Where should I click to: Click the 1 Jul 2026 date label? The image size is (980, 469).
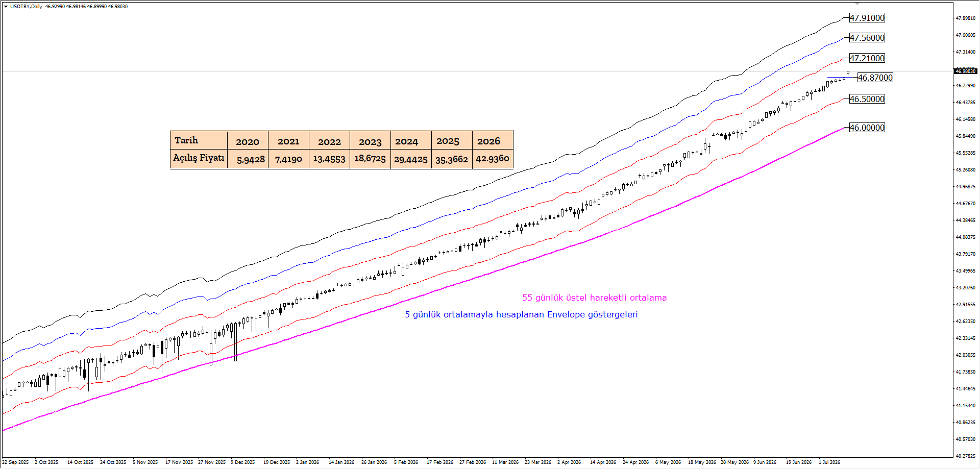pyautogui.click(x=829, y=462)
